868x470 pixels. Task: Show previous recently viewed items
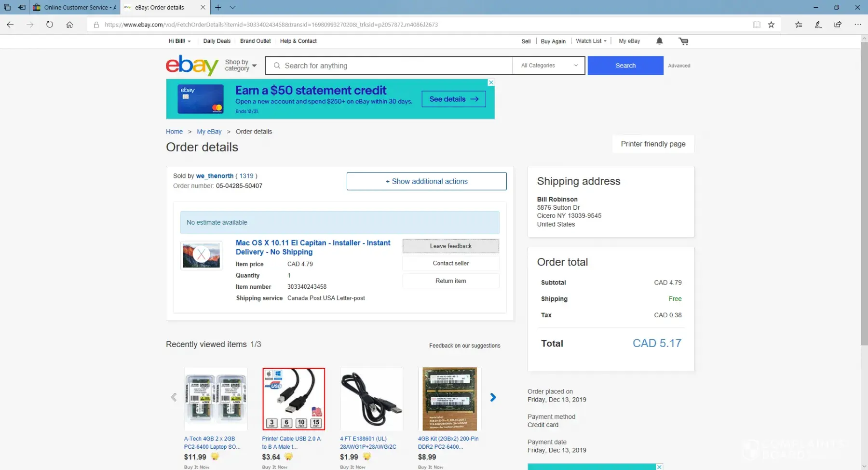pos(174,397)
